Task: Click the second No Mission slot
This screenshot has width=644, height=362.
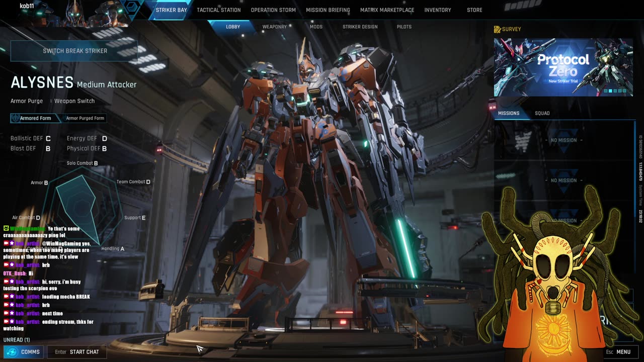Action: pyautogui.click(x=563, y=180)
